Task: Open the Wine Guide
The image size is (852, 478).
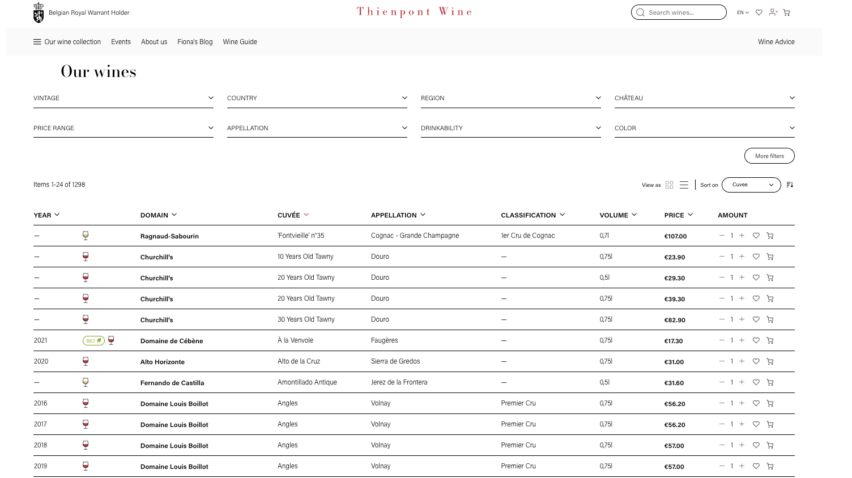Action: tap(240, 42)
